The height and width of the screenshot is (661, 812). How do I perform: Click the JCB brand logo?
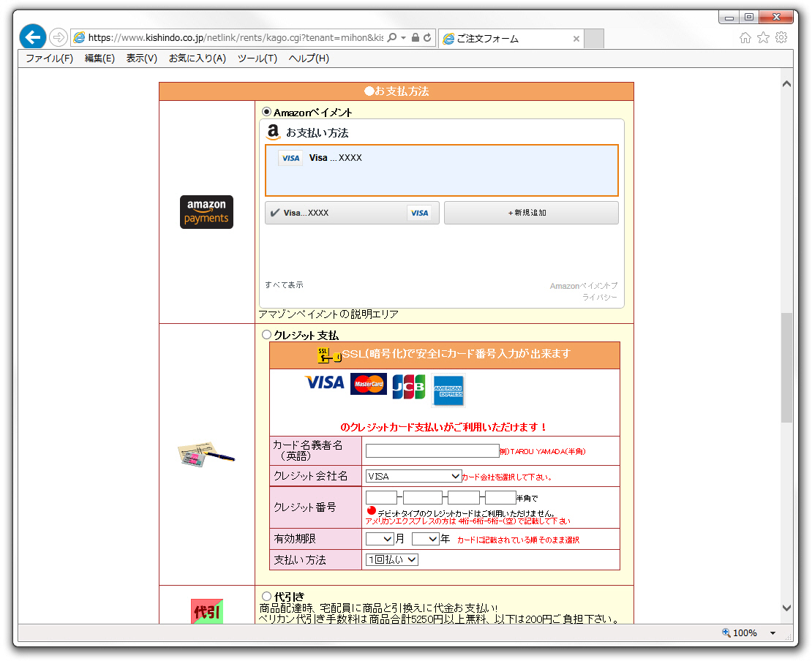coord(409,387)
